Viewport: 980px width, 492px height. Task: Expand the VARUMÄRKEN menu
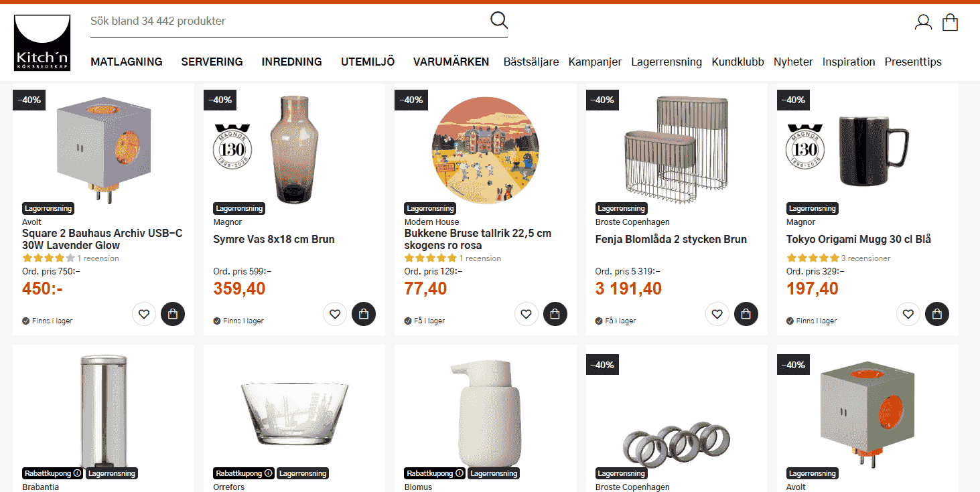point(451,62)
